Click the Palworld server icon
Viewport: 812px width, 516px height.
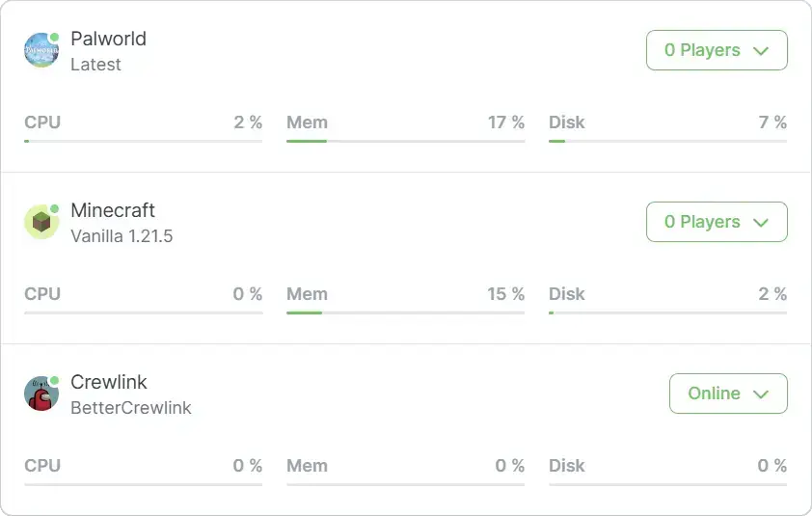click(x=41, y=51)
